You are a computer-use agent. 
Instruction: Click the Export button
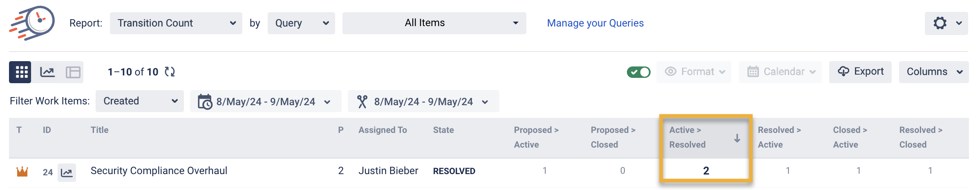pos(860,72)
